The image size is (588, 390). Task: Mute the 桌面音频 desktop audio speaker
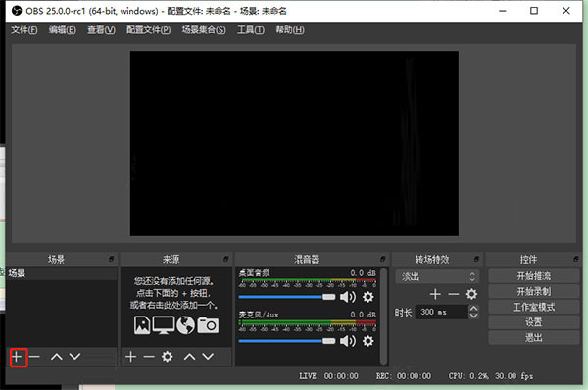tap(348, 297)
